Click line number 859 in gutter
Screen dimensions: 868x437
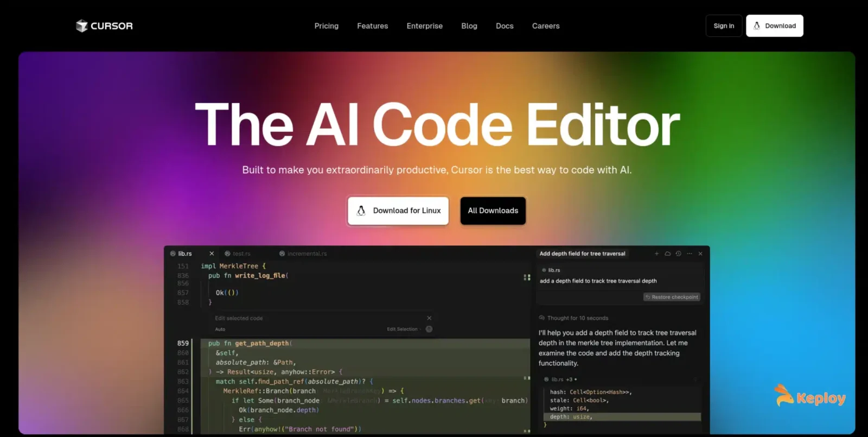[x=183, y=343]
